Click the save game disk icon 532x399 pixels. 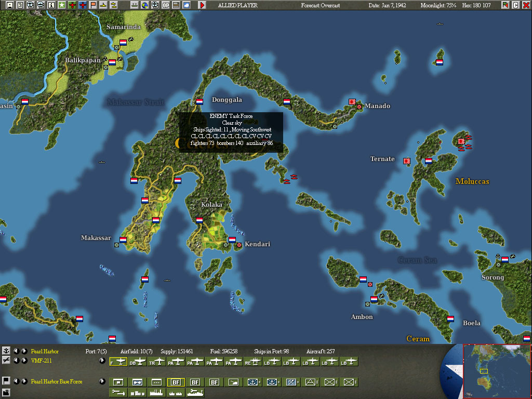[10, 5]
